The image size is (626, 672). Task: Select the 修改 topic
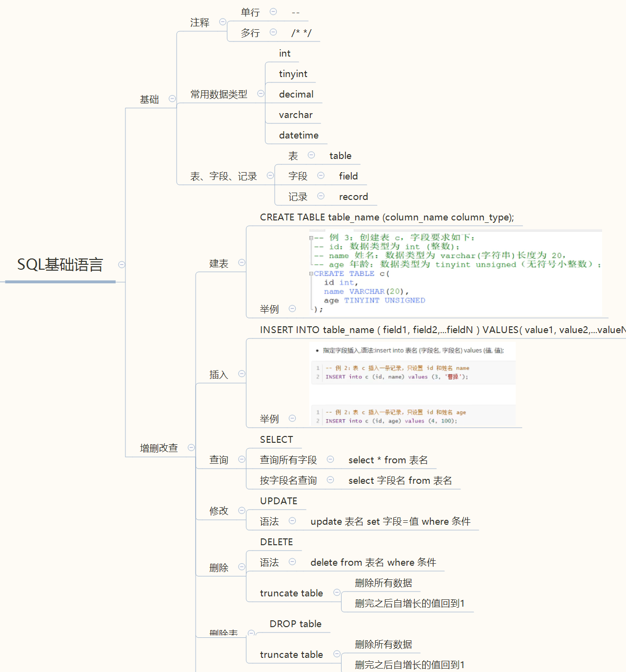pos(219,511)
